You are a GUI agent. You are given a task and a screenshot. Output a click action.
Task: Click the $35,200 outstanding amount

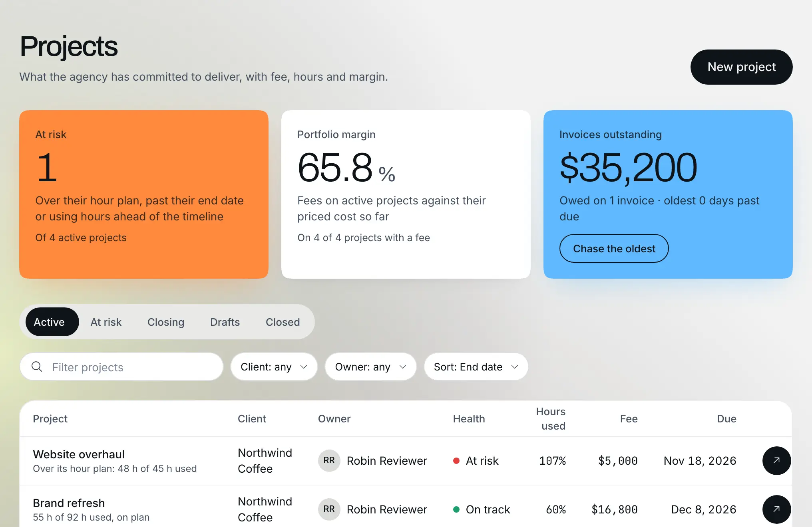[628, 168]
